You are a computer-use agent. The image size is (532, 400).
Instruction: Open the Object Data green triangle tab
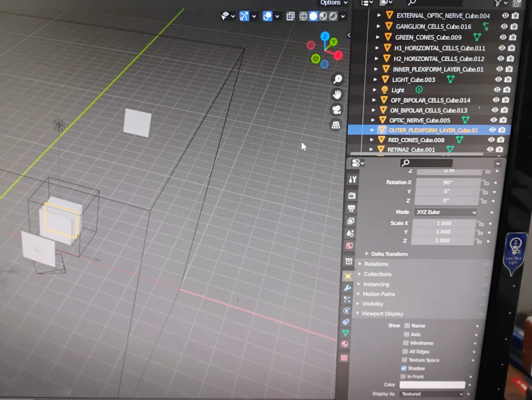coord(345,333)
